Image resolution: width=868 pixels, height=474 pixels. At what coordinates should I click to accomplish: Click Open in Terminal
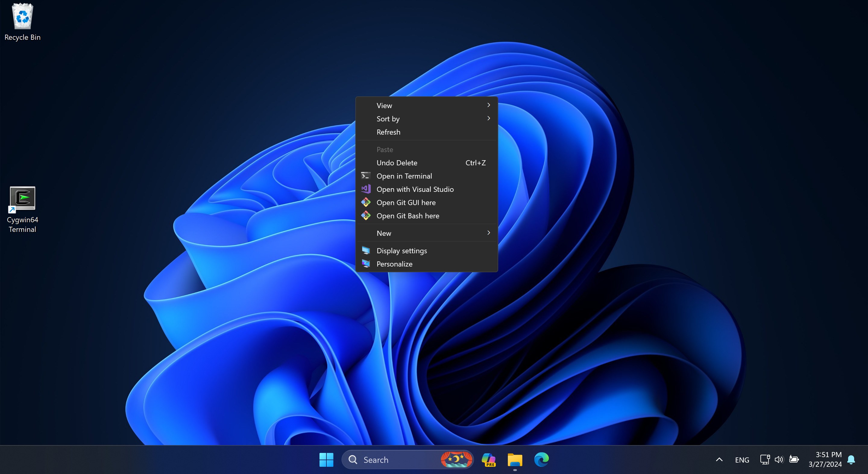click(x=404, y=176)
